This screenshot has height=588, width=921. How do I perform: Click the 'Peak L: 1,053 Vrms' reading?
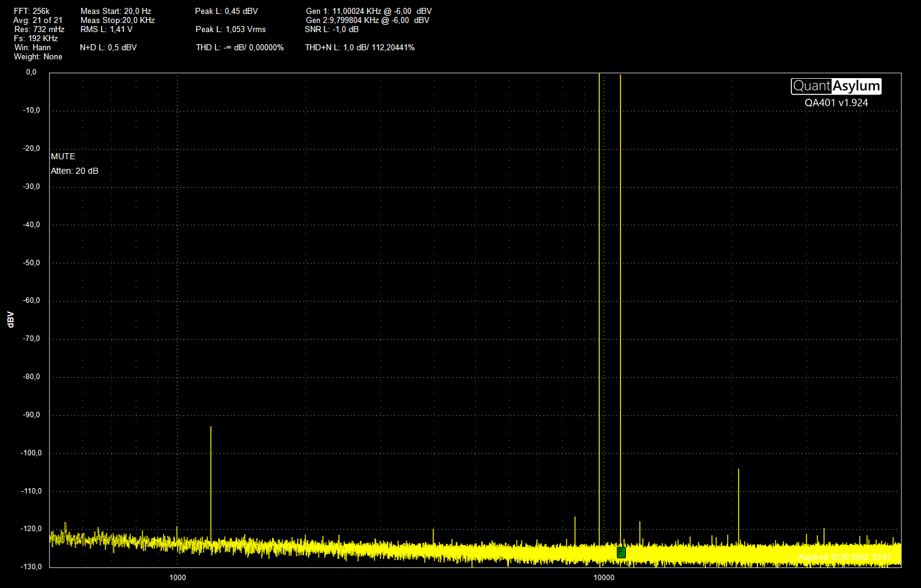coord(231,30)
